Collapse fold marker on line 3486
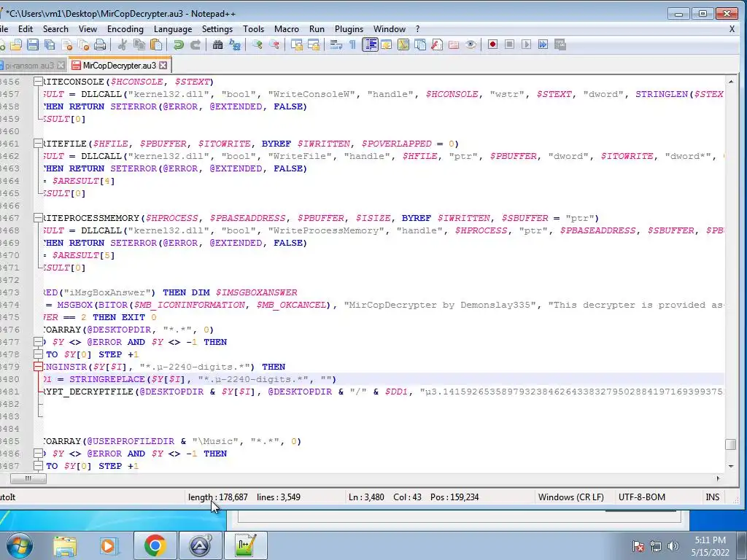The image size is (747, 560). point(38,454)
